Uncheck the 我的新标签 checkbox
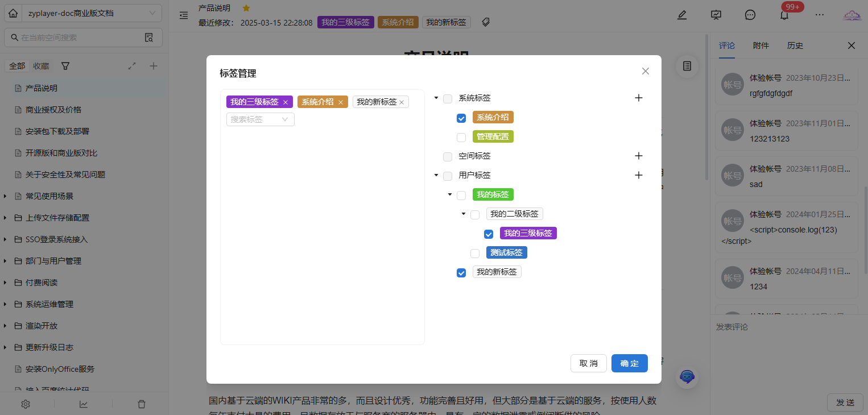 [x=461, y=273]
